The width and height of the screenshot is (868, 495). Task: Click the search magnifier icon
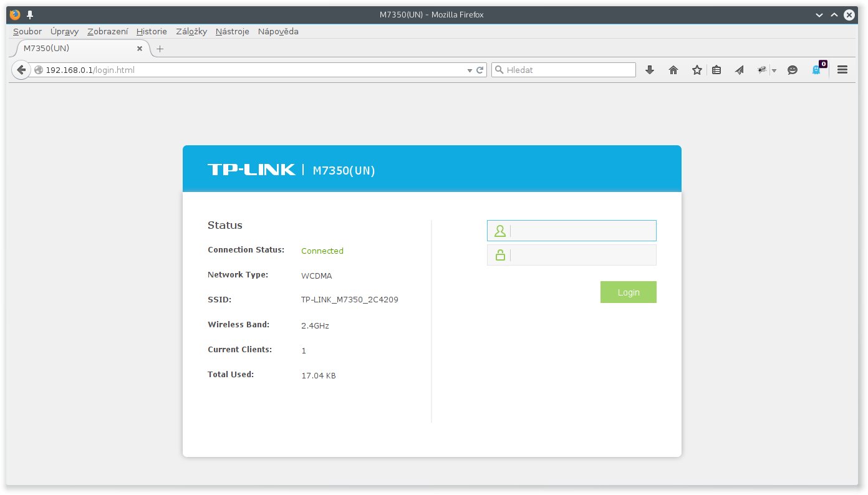tap(499, 70)
